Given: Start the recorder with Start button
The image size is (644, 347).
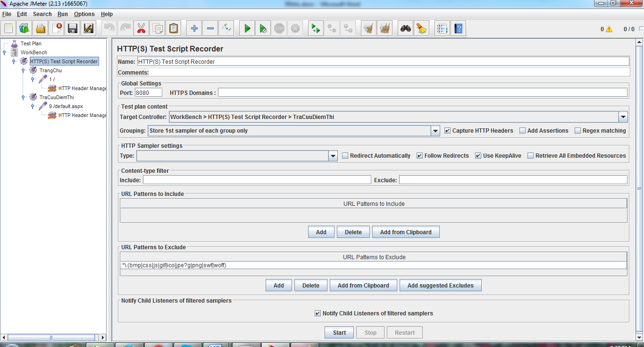Looking at the screenshot, I should (x=340, y=333).
